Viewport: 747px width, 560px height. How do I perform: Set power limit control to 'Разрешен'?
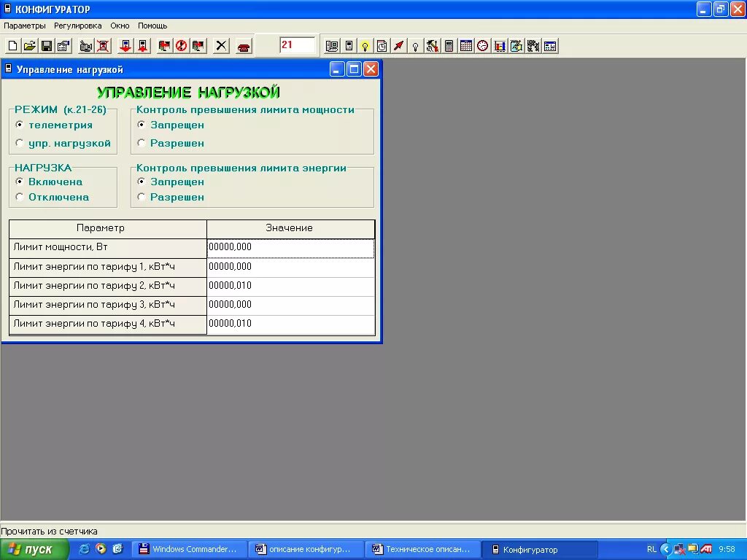(142, 143)
